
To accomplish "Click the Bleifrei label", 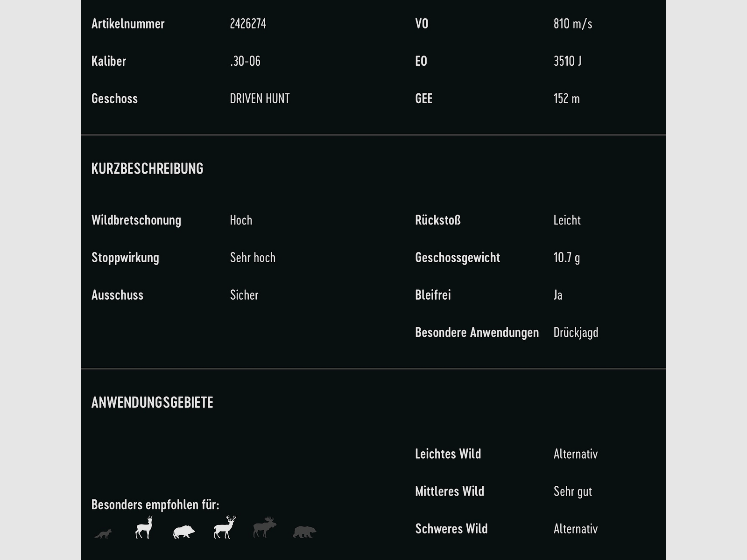I will [x=433, y=295].
